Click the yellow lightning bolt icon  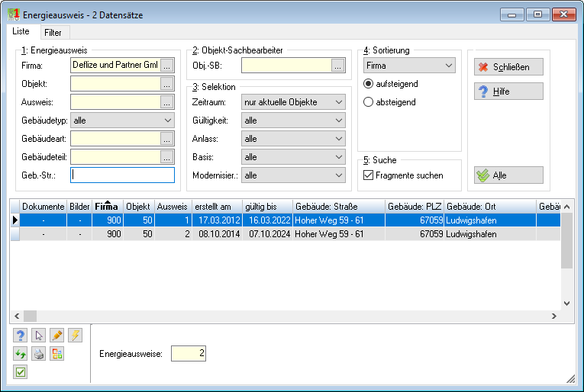pyautogui.click(x=75, y=335)
